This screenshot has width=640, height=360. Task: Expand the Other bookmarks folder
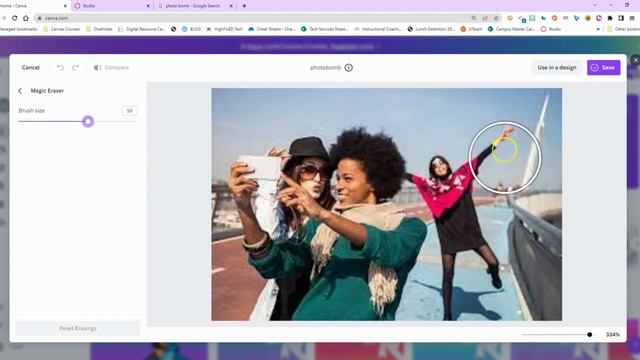pyautogui.click(x=623, y=29)
